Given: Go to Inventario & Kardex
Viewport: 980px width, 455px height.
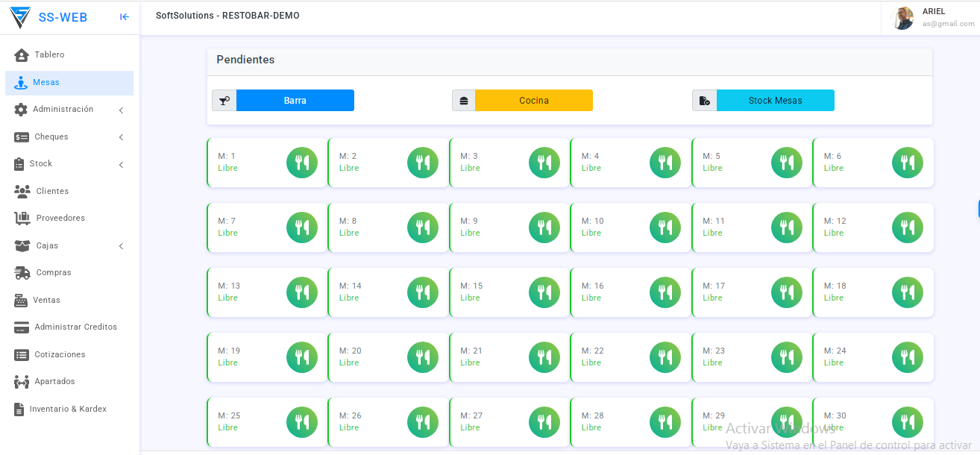Looking at the screenshot, I should (x=67, y=409).
